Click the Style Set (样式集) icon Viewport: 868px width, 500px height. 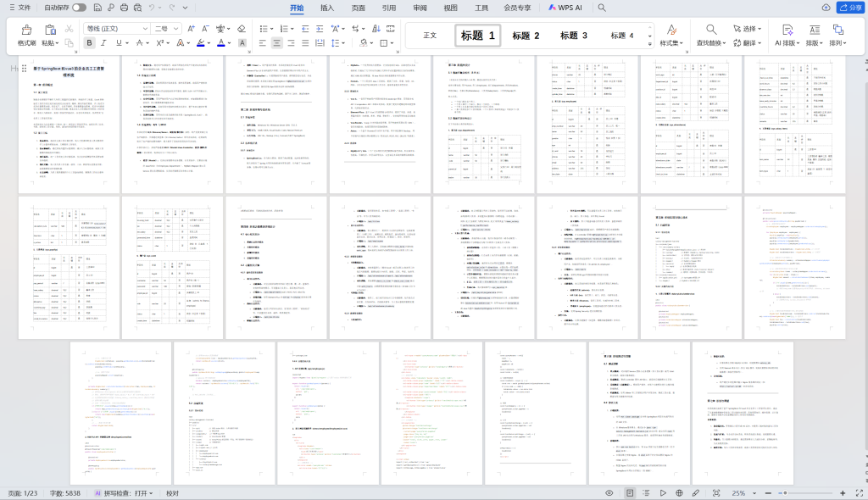point(671,30)
